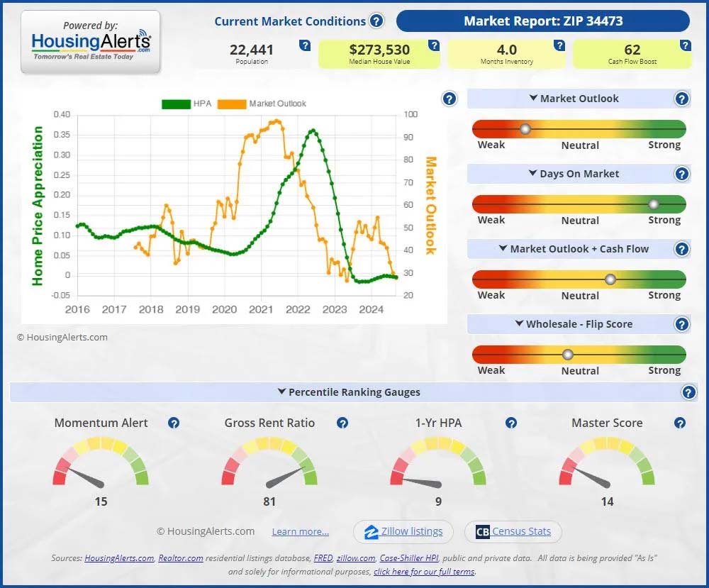Open the Months Inventory help icon

click(559, 46)
